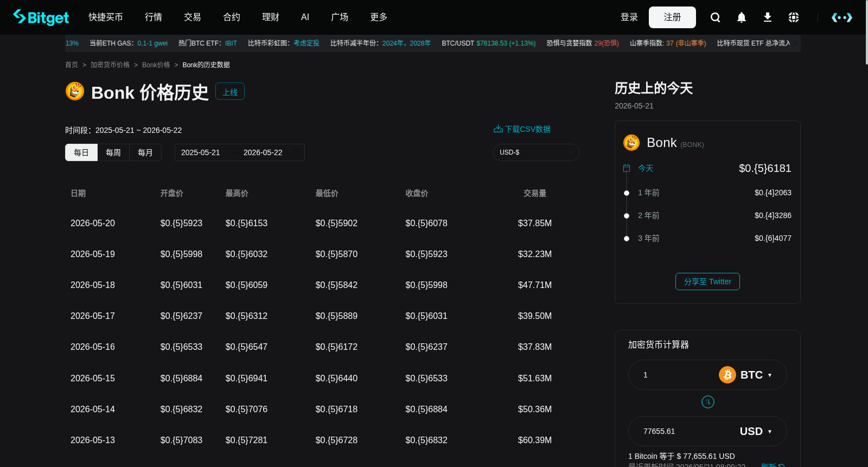The height and width of the screenshot is (467, 868).
Task: Click the $51.63M volume cell
Action: pos(535,378)
